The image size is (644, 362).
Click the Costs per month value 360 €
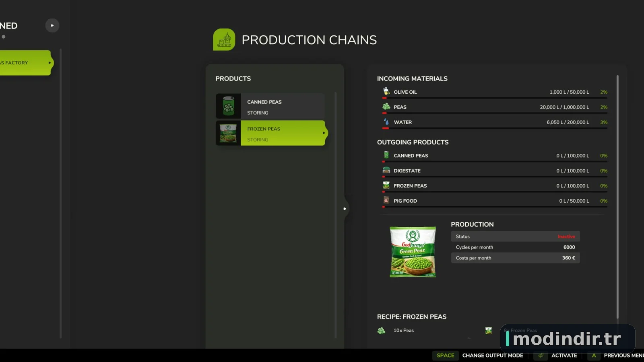pos(568,258)
